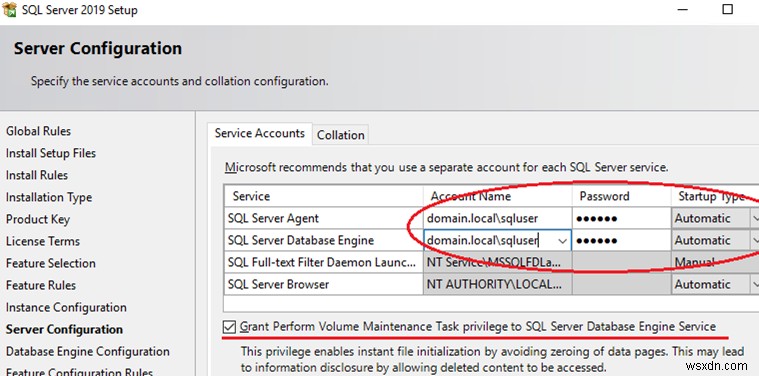Maximize the SQL Server Setup window
The height and width of the screenshot is (376, 759).
click(727, 9)
